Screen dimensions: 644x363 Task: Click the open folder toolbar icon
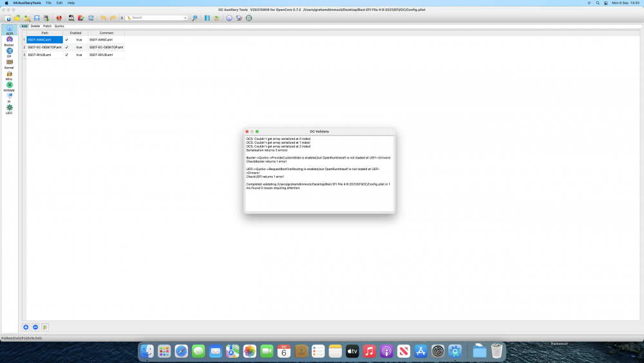click(x=17, y=18)
